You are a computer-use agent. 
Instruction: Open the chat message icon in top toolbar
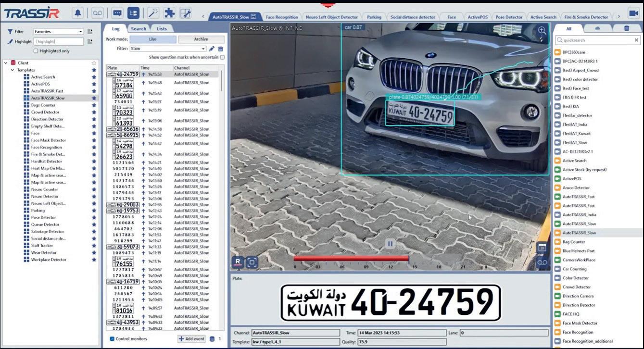pyautogui.click(x=117, y=13)
